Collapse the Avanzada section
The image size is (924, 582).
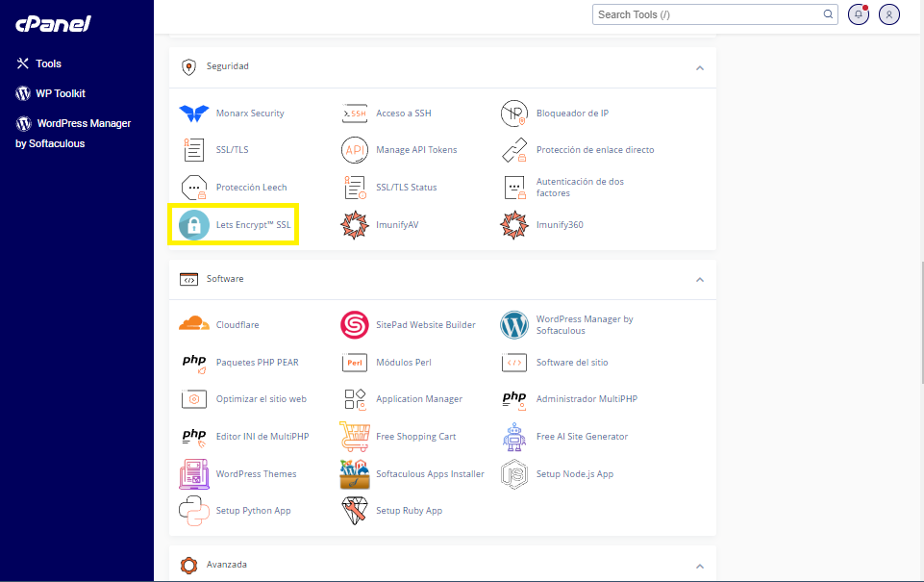699,566
